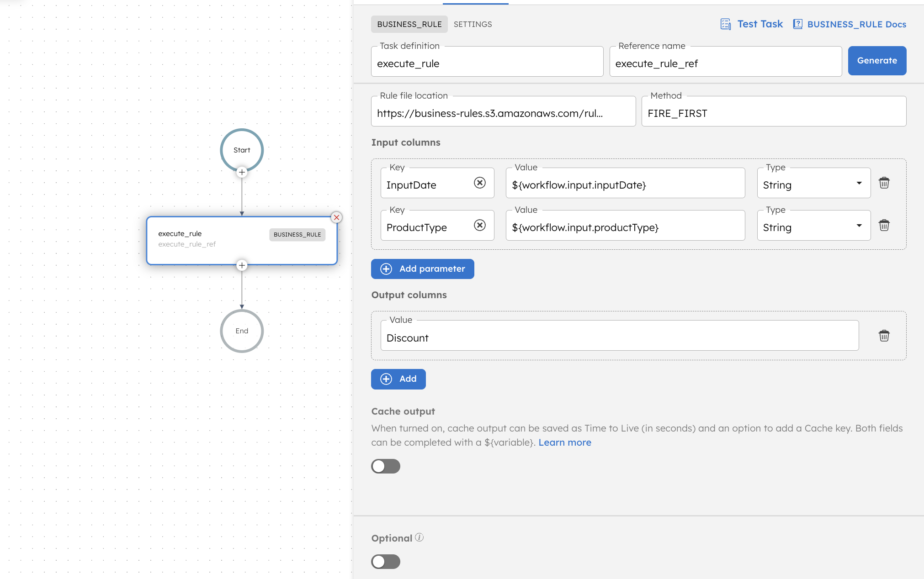Image resolution: width=924 pixels, height=579 pixels.
Task: Open BUSINESS_RULE Docs link
Action: [850, 24]
